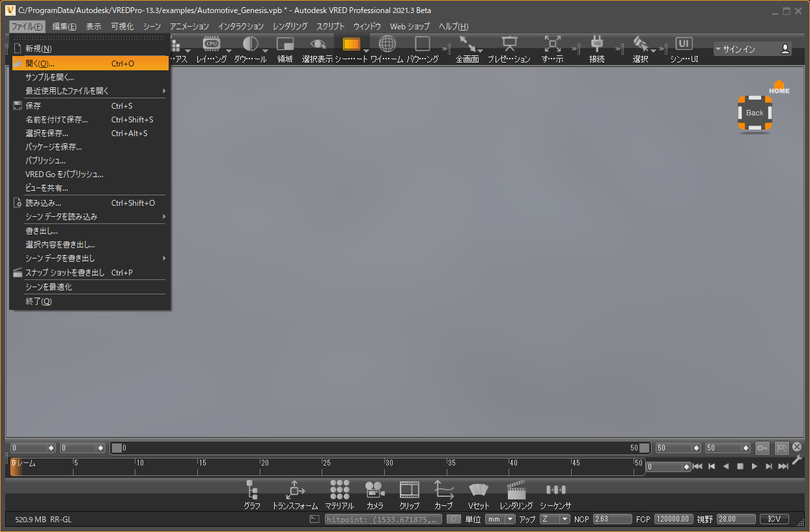Click the 領域 region render icon
The image size is (810, 532).
[x=285, y=44]
